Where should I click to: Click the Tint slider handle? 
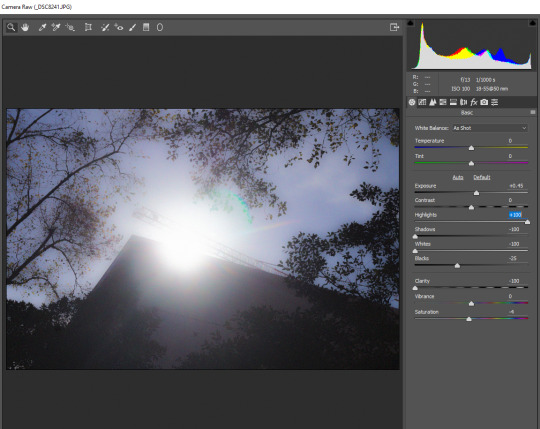pos(471,163)
